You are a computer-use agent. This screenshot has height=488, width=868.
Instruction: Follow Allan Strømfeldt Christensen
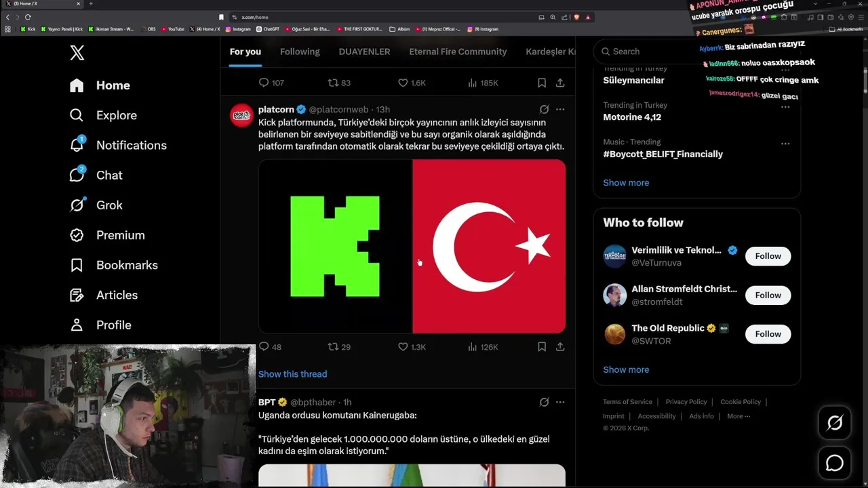click(768, 295)
